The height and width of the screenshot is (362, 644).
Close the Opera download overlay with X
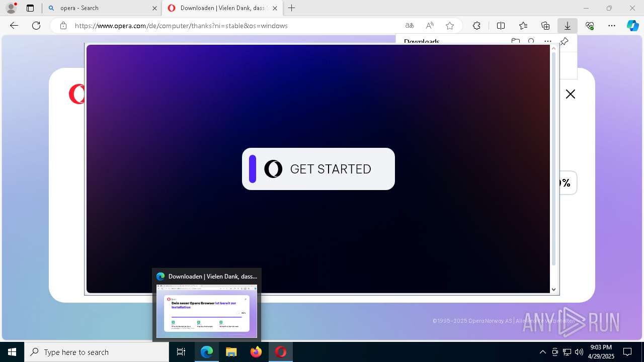click(570, 94)
